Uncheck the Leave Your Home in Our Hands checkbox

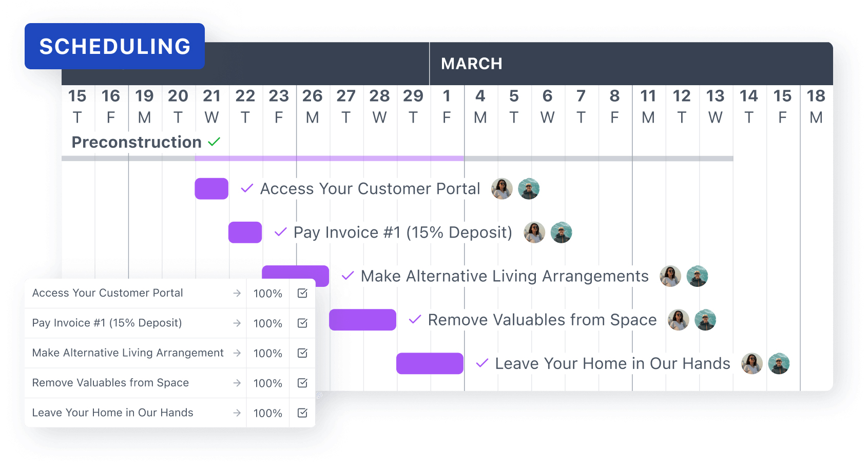coord(302,413)
